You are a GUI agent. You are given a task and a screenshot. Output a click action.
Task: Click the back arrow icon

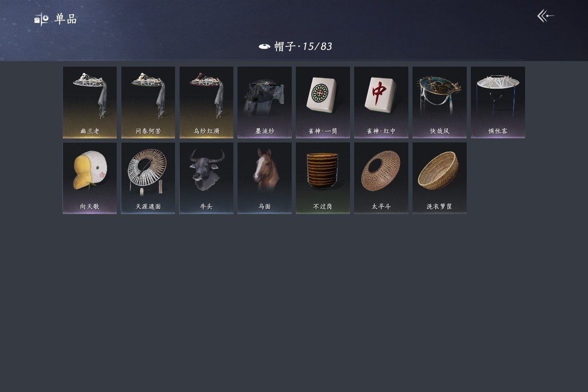pyautogui.click(x=546, y=16)
